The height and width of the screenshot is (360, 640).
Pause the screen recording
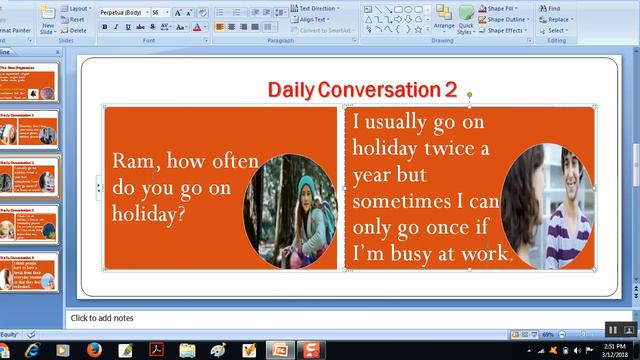click(613, 330)
